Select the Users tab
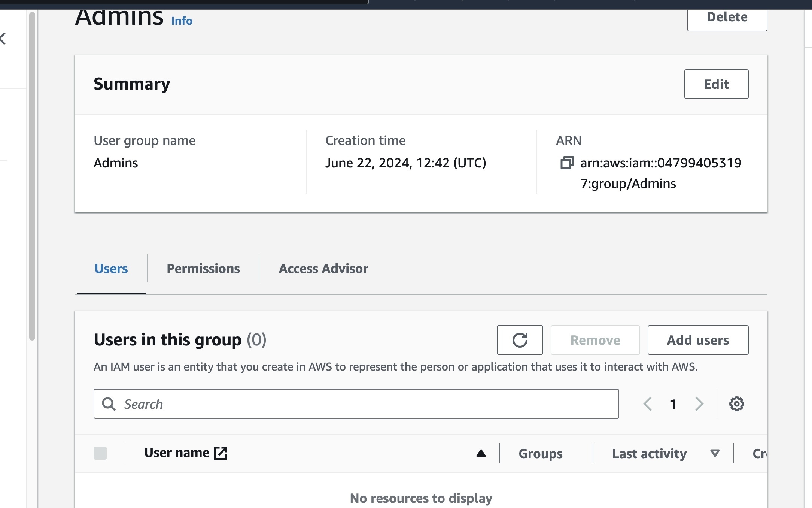 click(x=111, y=269)
